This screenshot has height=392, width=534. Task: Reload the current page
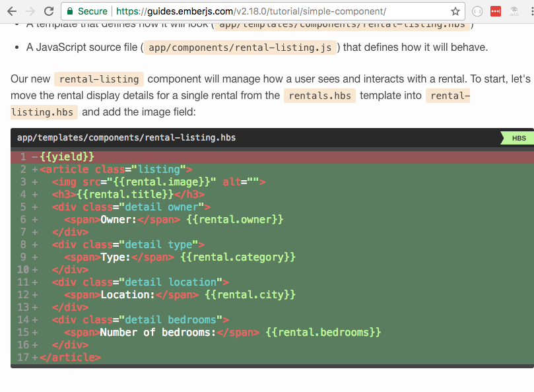[x=48, y=11]
